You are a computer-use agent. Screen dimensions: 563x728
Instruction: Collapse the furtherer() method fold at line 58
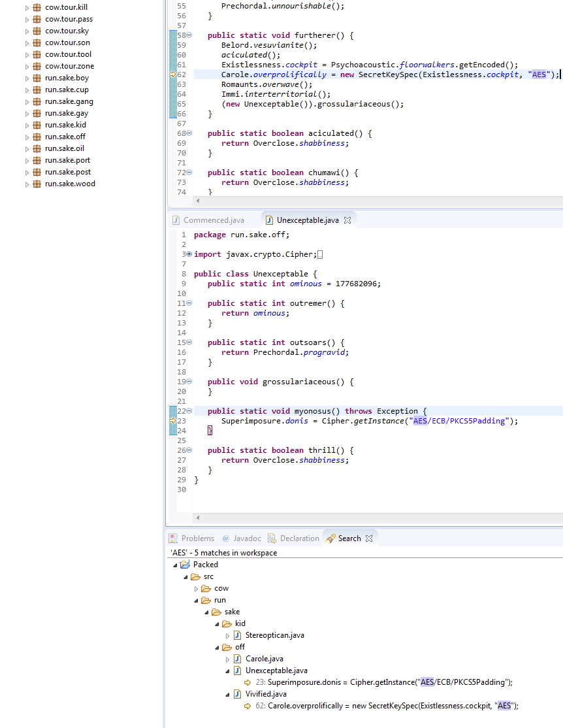(189, 35)
